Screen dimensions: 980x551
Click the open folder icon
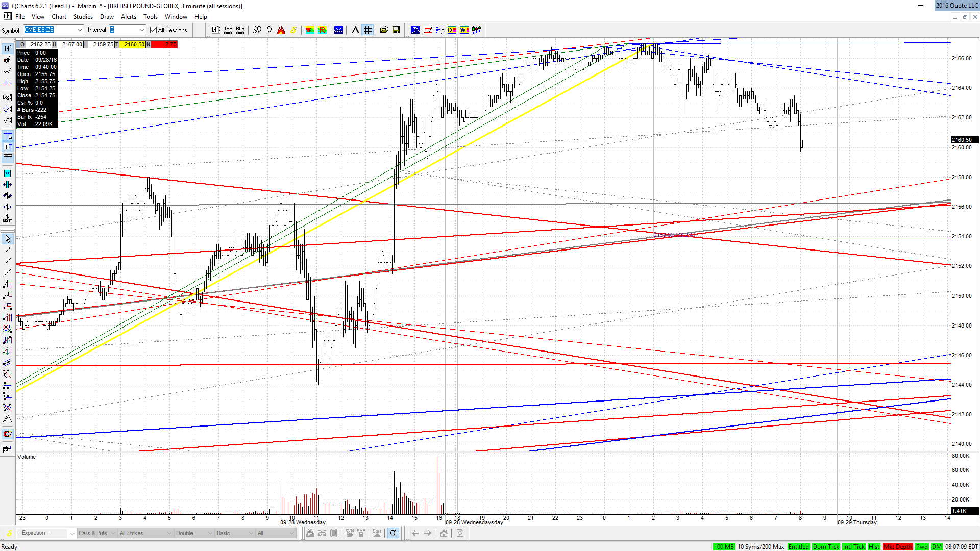[384, 30]
